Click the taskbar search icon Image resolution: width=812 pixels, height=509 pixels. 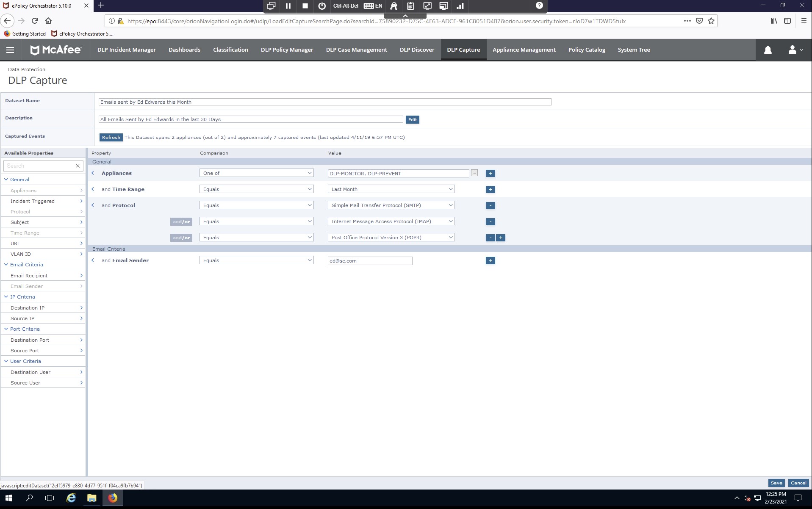click(x=29, y=498)
